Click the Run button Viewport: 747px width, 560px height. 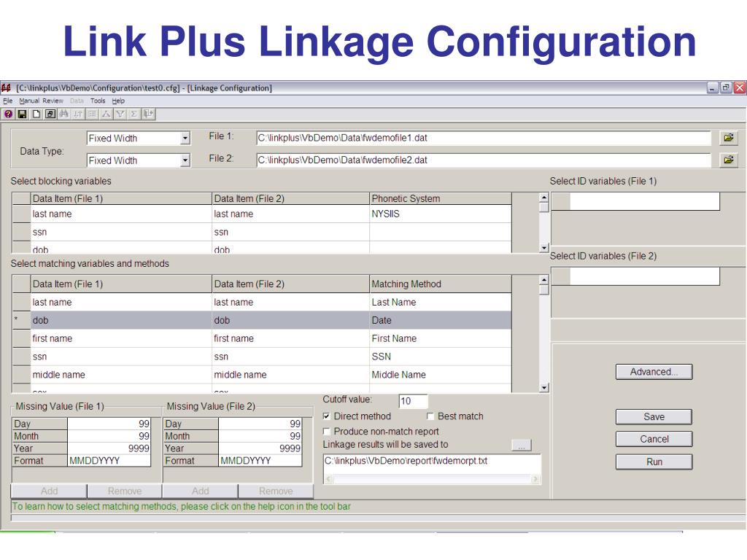(654, 462)
